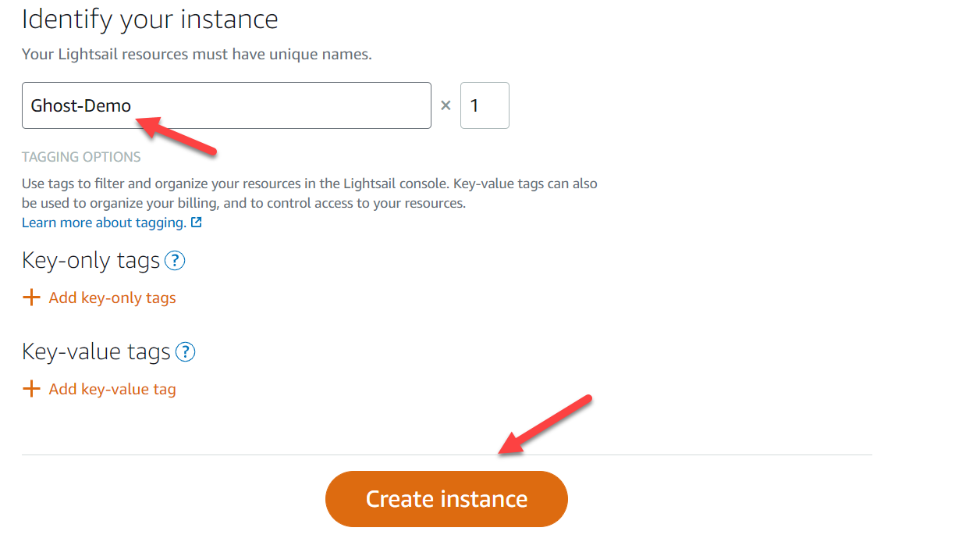
Task: Click the plus icon beside Add key-only tags
Action: click(31, 298)
